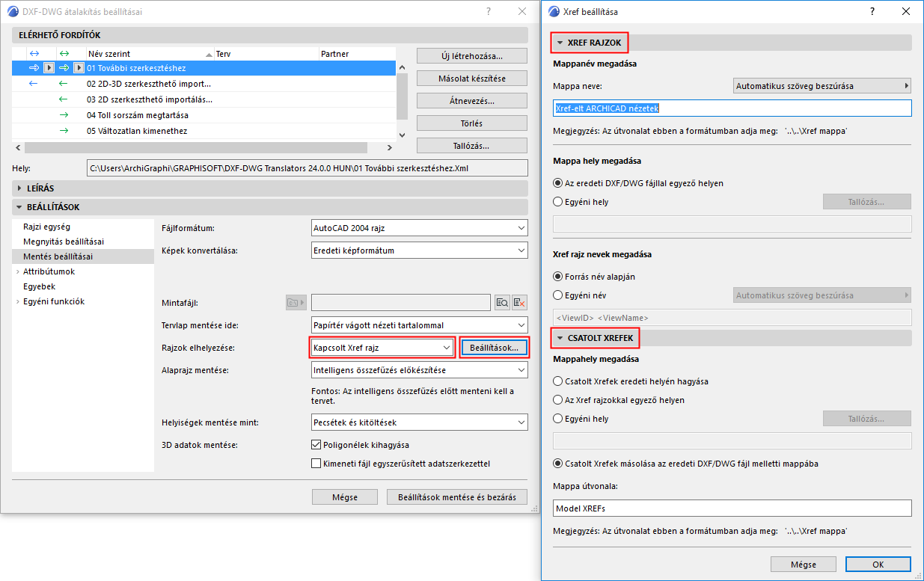Click the 'Mappa útvonala' field with Model XREFs
The image size is (924, 581).
click(x=732, y=508)
